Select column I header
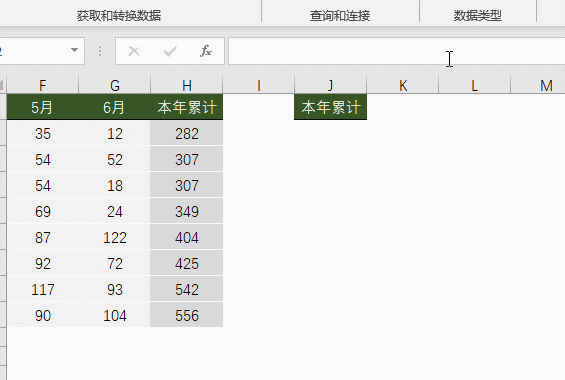Image resolution: width=565 pixels, height=380 pixels. [x=259, y=86]
